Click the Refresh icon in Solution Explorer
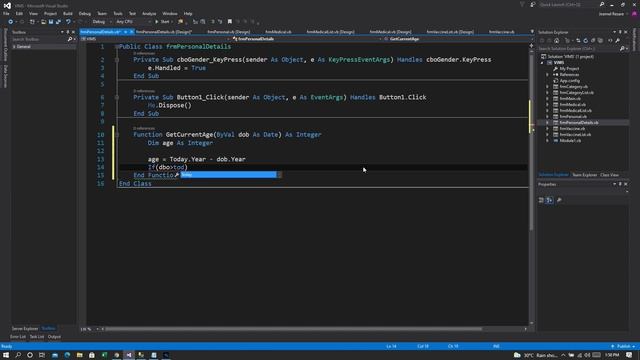This screenshot has height=360, width=640. pos(586,40)
